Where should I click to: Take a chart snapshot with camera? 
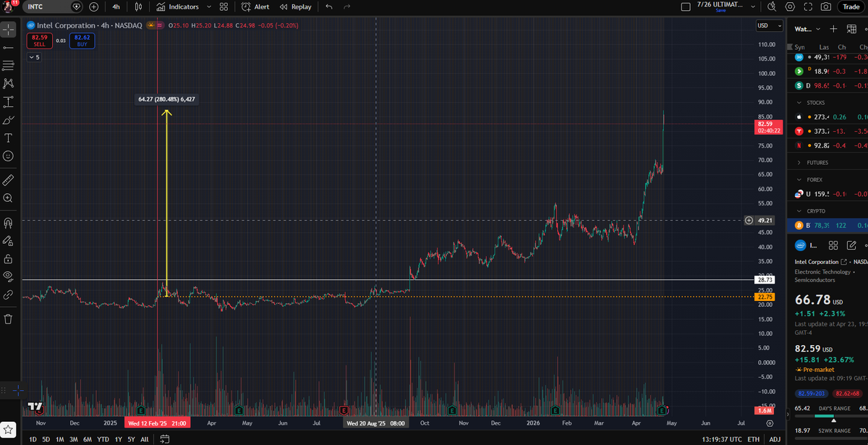[x=826, y=7]
